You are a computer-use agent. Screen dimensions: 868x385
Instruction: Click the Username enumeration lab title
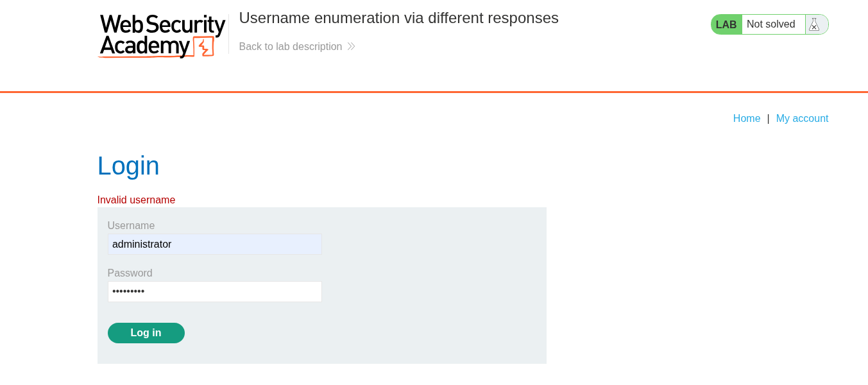pyautogui.click(x=398, y=18)
